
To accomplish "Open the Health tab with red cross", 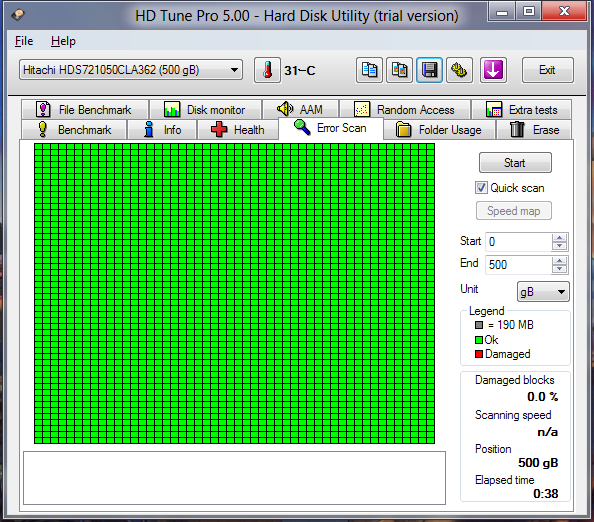I will 238,130.
